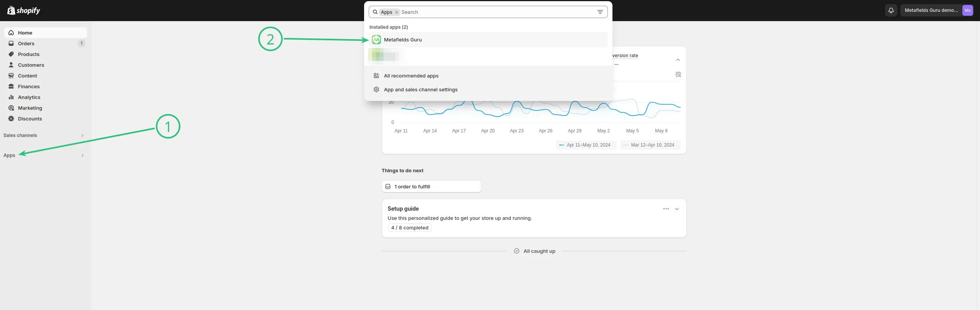Open Orders in sidebar
This screenshot has width=980, height=310.
click(46, 43)
